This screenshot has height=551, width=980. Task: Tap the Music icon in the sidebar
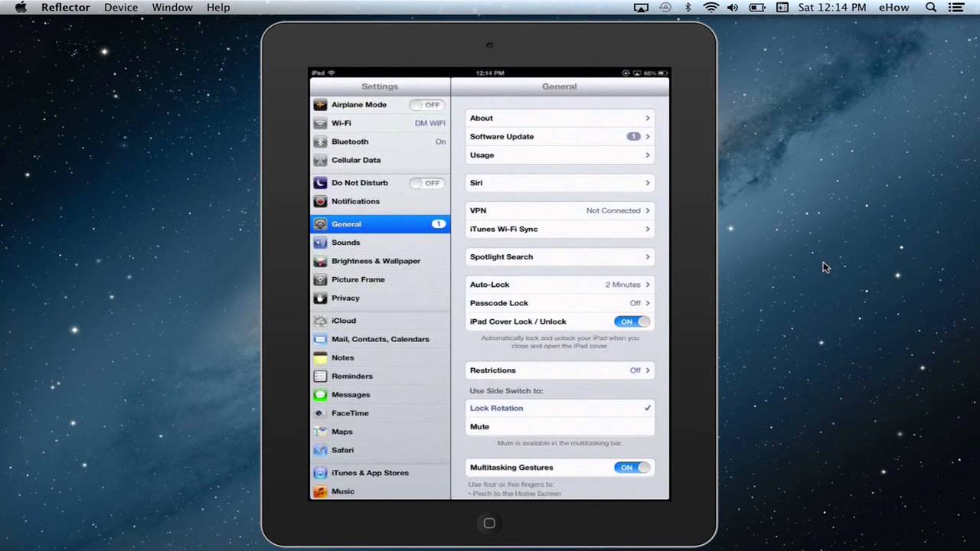320,491
